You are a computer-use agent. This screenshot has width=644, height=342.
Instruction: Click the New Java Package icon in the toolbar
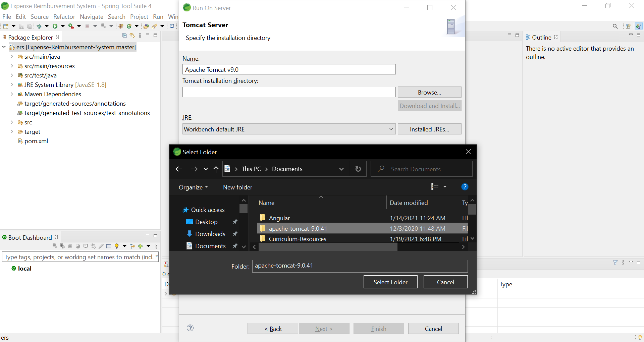click(x=121, y=26)
